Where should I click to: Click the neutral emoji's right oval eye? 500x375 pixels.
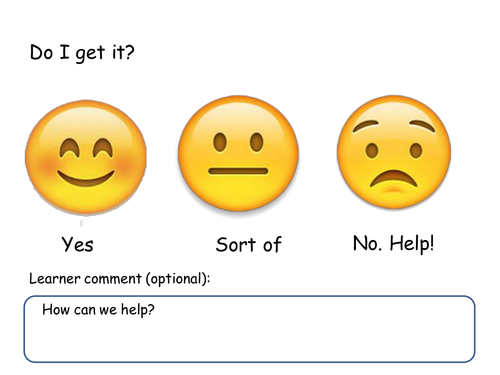tap(257, 142)
